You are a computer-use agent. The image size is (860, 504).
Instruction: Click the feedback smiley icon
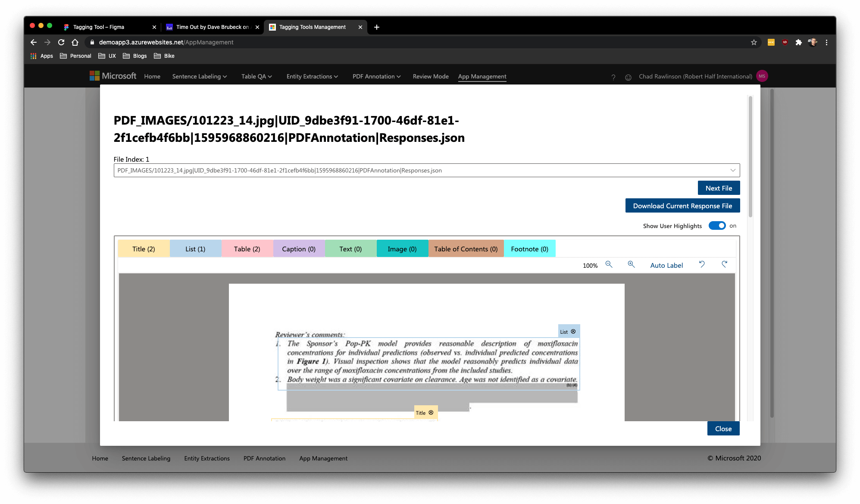point(628,77)
